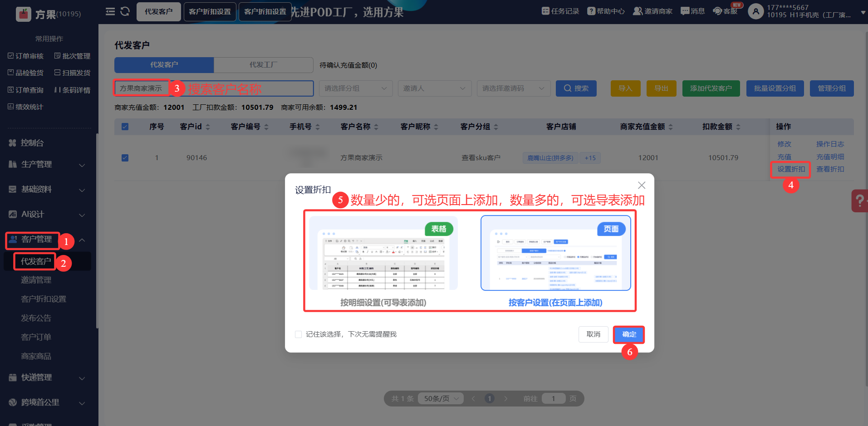Open the messages icon
Image resolution: width=868 pixels, height=426 pixels.
(x=685, y=11)
